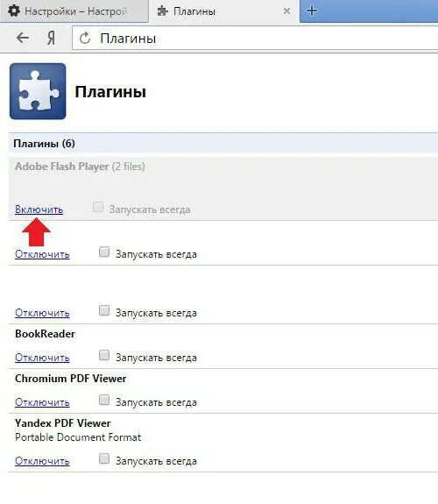The height and width of the screenshot is (504, 438).
Task: Switch to the Настройки tab
Action: pyautogui.click(x=74, y=11)
